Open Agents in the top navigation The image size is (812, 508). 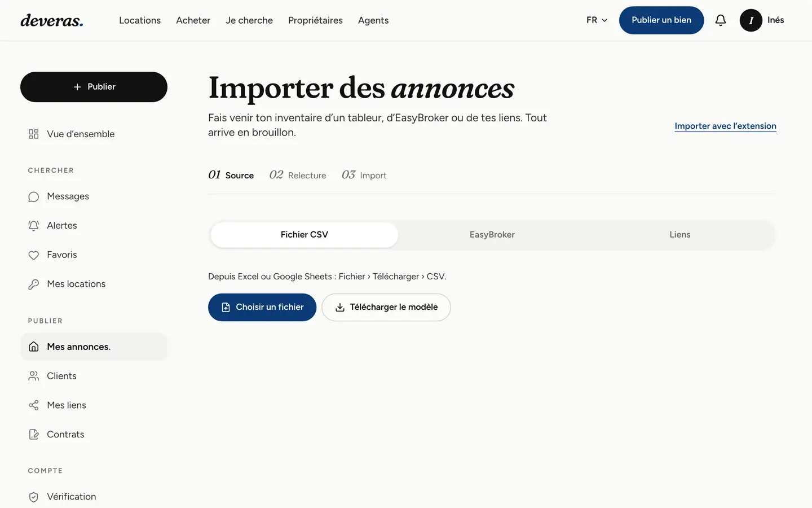click(x=373, y=20)
